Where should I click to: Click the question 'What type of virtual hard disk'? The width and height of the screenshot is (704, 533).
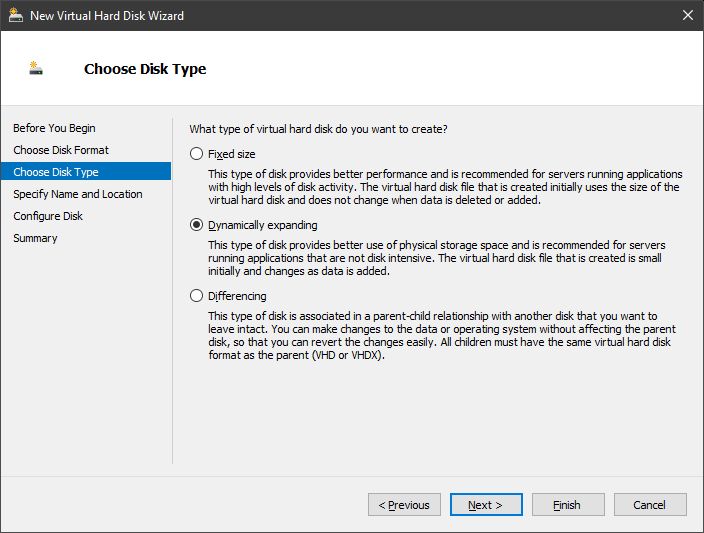(318, 129)
